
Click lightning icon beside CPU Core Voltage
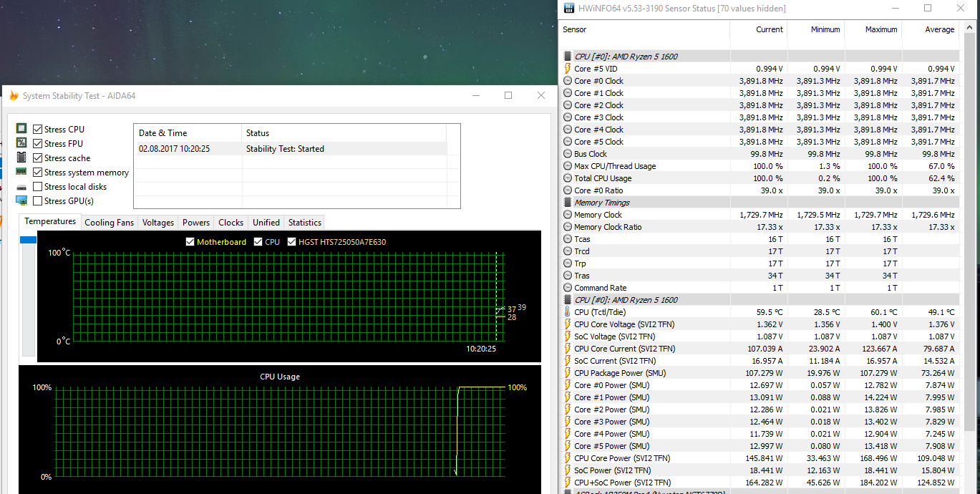[x=568, y=324]
